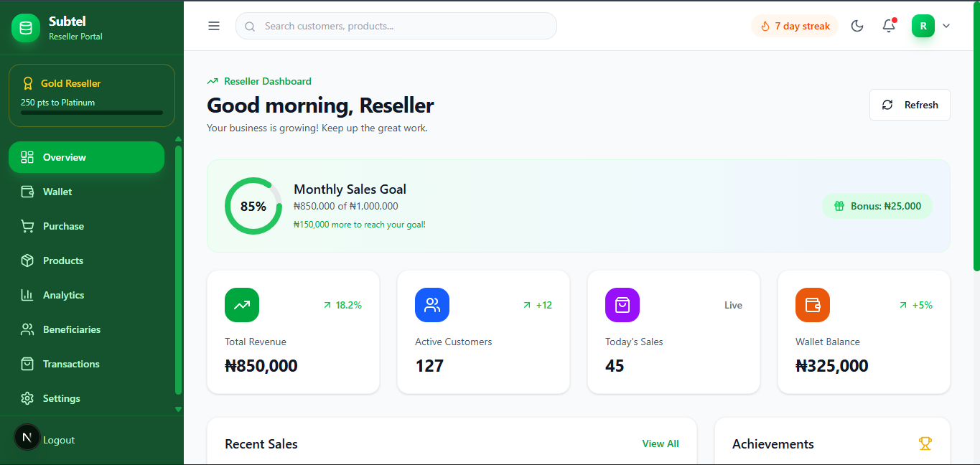Open the Wallet menu item
Viewport: 980px width, 465px height.
(x=86, y=192)
